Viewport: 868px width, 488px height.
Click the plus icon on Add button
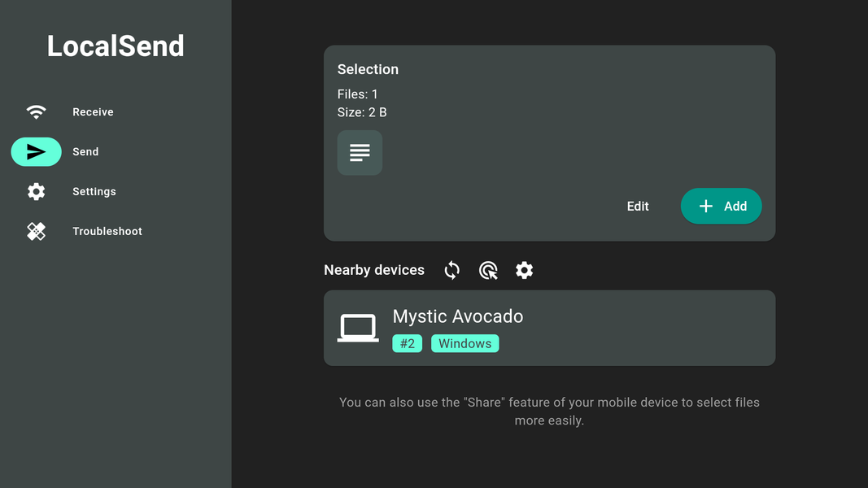[x=706, y=207]
